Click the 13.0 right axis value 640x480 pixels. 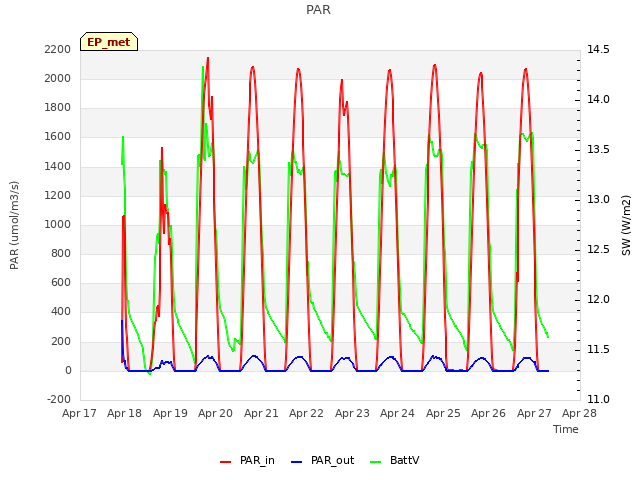[598, 200]
